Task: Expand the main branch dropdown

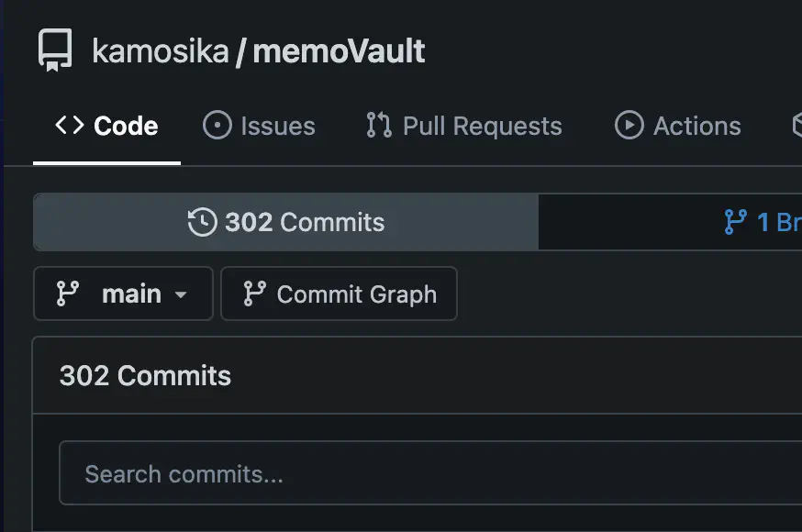Action: tap(123, 294)
